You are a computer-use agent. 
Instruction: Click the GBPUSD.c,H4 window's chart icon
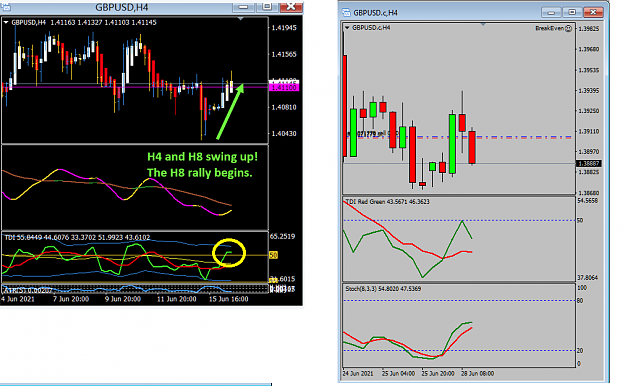346,13
